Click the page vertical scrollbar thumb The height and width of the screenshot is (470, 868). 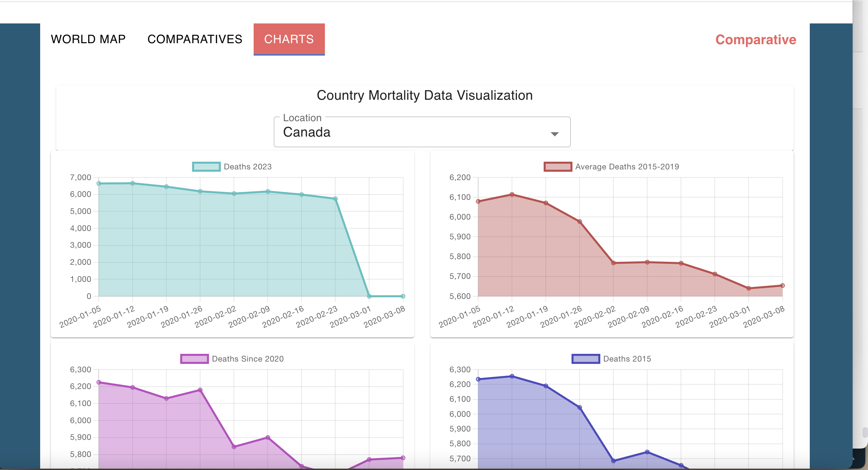coord(865,432)
